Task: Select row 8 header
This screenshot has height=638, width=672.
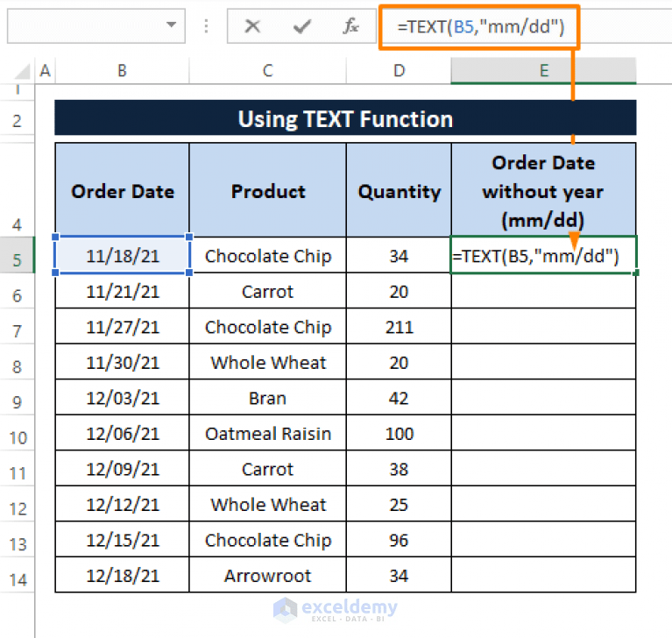Action: point(18,361)
